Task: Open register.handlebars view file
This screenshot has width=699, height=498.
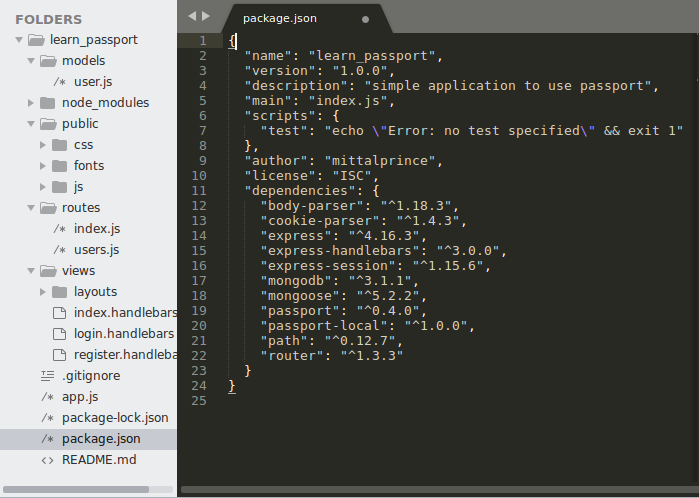Action: pos(125,355)
